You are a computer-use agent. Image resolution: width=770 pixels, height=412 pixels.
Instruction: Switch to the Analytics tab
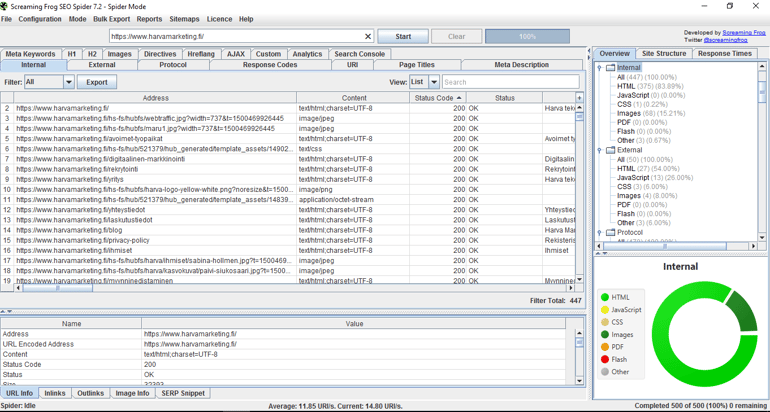[307, 54]
